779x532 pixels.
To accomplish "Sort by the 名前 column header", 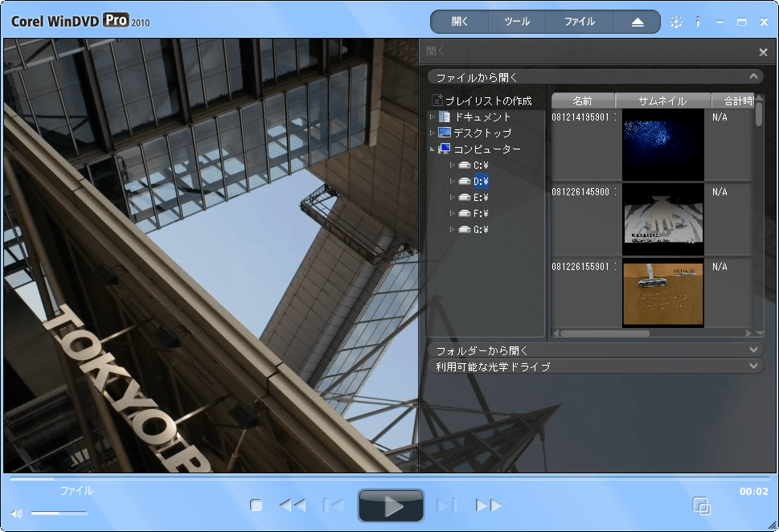I will tap(583, 100).
